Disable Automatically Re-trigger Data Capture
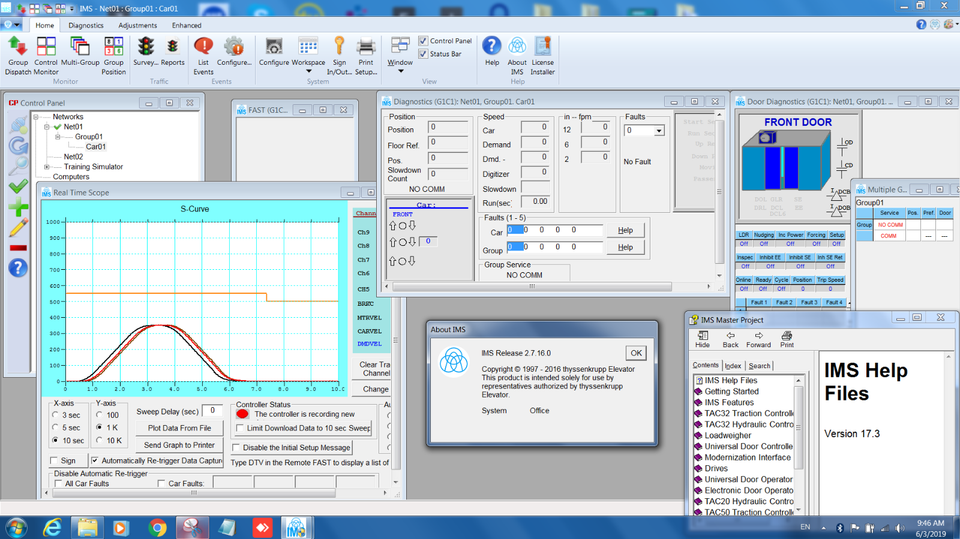This screenshot has width=960, height=539. [95, 460]
